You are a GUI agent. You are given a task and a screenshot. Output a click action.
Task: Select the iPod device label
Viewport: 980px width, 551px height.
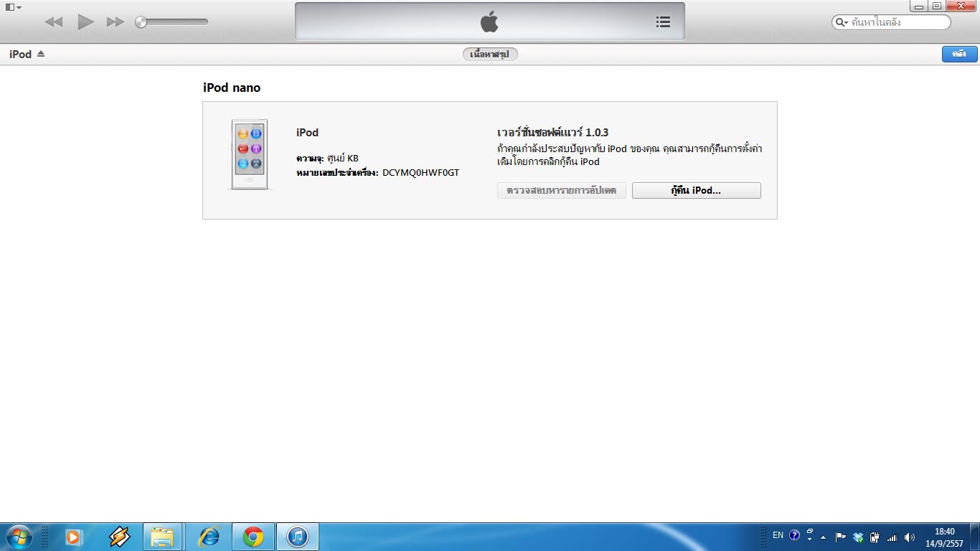20,54
